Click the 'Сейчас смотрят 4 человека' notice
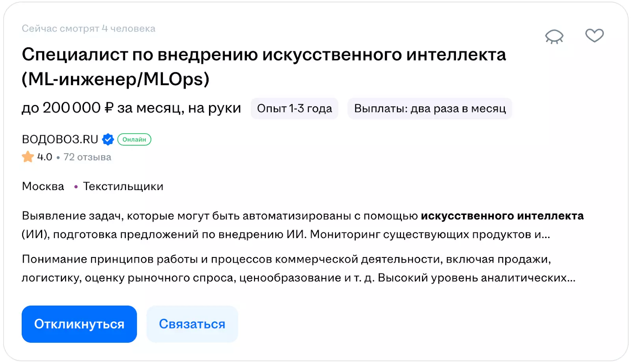The width and height of the screenshot is (631, 364). coord(88,28)
